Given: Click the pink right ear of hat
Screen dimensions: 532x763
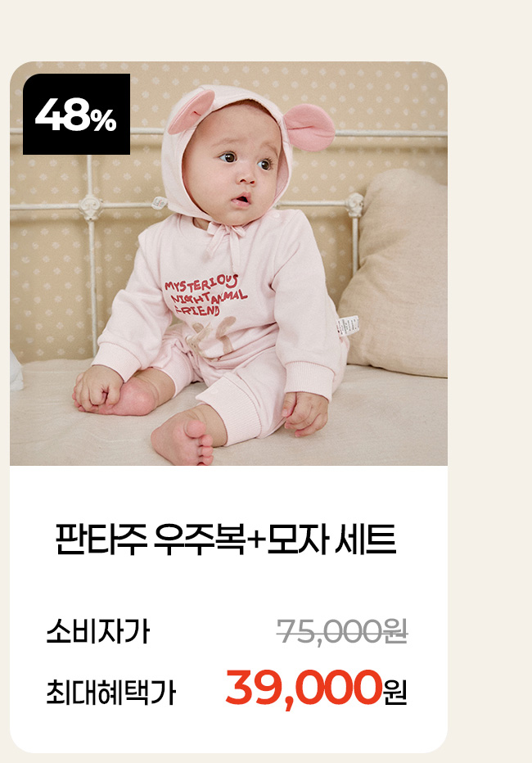Looking at the screenshot, I should pyautogui.click(x=309, y=127).
